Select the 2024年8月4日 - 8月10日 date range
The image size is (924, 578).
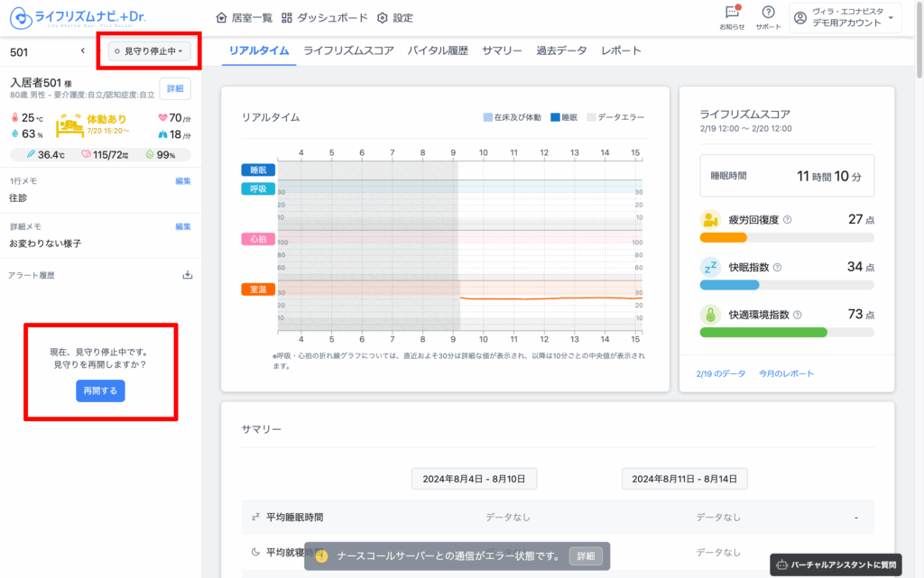click(x=474, y=479)
